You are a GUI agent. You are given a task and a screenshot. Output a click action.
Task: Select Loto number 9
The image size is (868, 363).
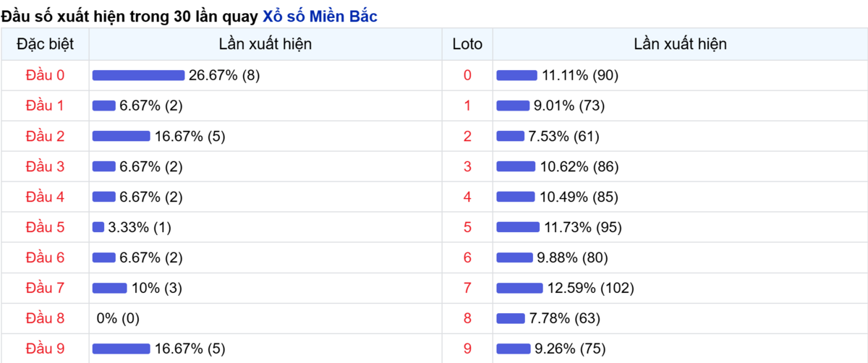pos(467,349)
